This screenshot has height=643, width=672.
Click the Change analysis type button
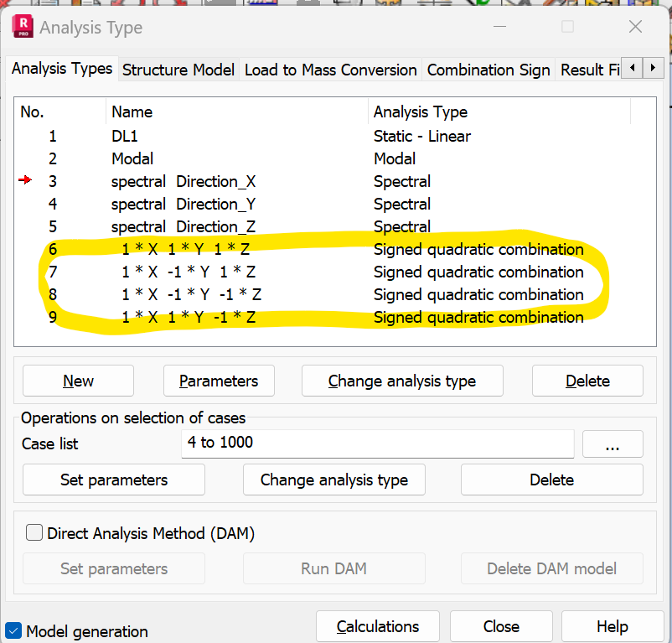coord(402,381)
